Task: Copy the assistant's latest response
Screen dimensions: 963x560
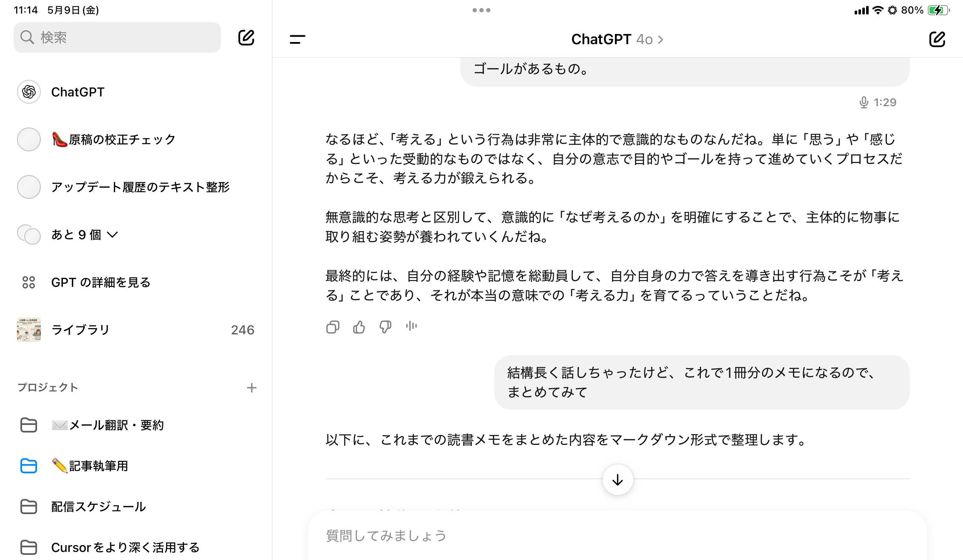Action: tap(333, 326)
